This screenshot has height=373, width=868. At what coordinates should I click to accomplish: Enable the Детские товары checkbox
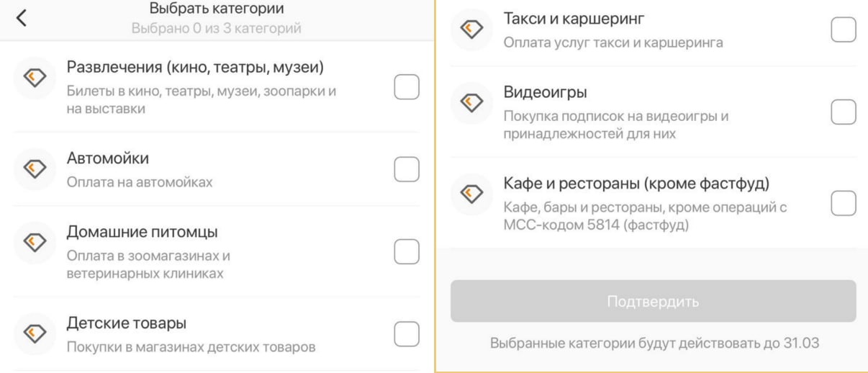pyautogui.click(x=407, y=333)
